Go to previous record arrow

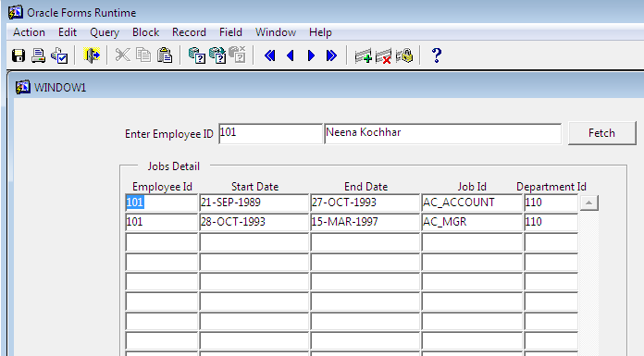coord(291,55)
